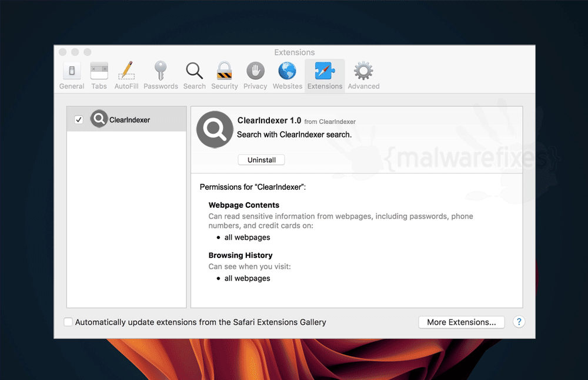Open the Passwords key icon pane

click(161, 76)
